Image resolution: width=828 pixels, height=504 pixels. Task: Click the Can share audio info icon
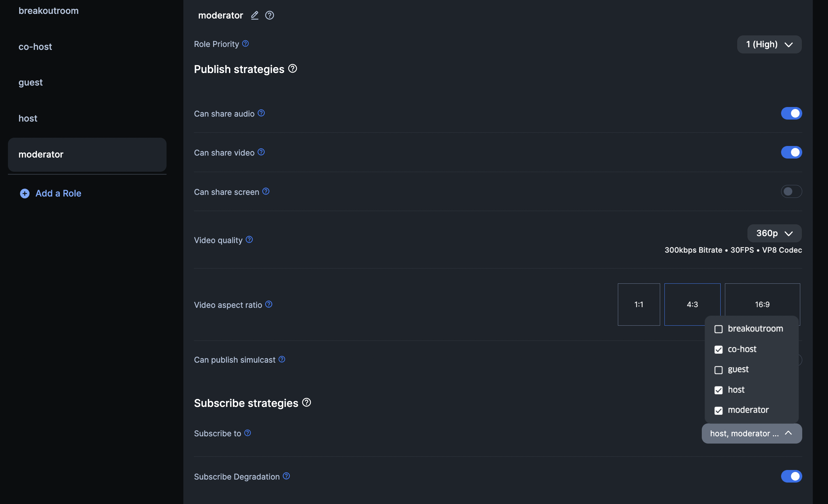point(261,113)
